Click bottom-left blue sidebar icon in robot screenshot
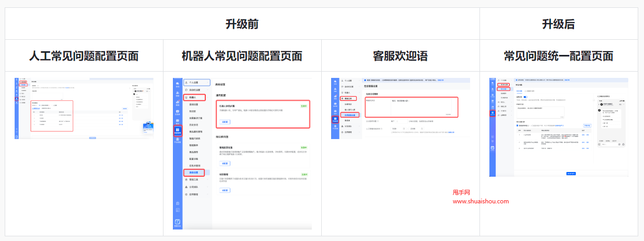644x241 pixels. coord(177,222)
